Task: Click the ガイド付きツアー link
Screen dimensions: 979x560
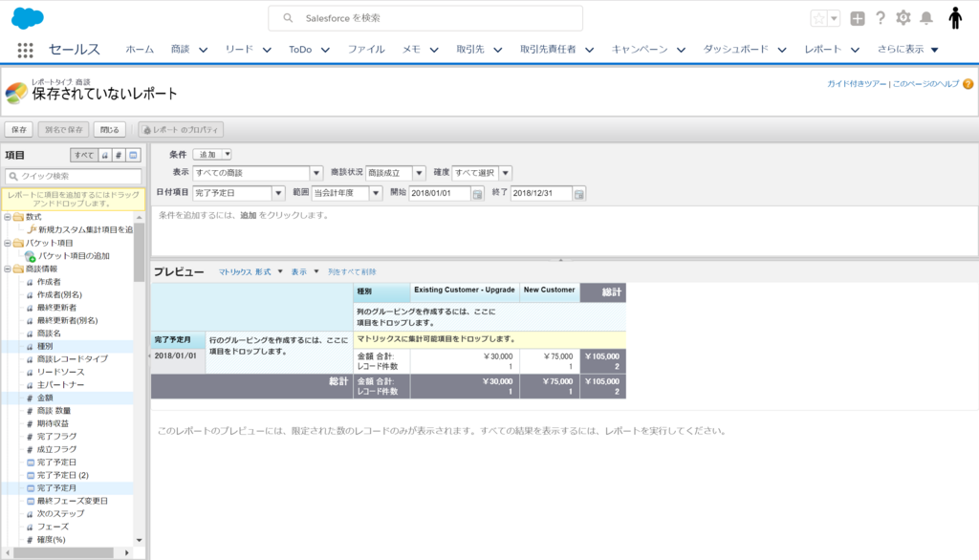Action: pos(857,84)
